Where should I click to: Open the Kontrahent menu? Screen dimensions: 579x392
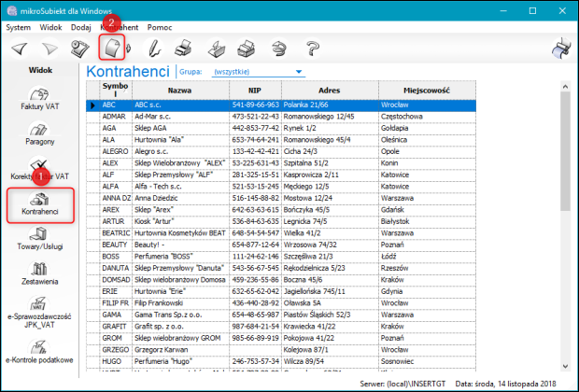click(120, 27)
